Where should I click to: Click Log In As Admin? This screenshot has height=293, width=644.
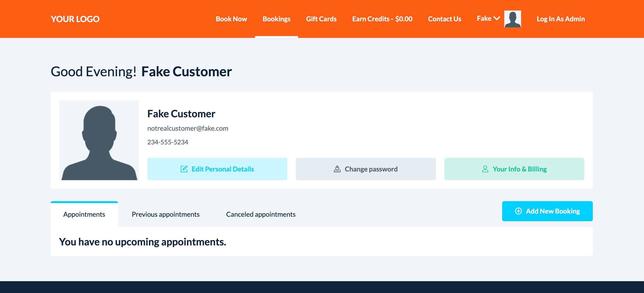(x=560, y=19)
